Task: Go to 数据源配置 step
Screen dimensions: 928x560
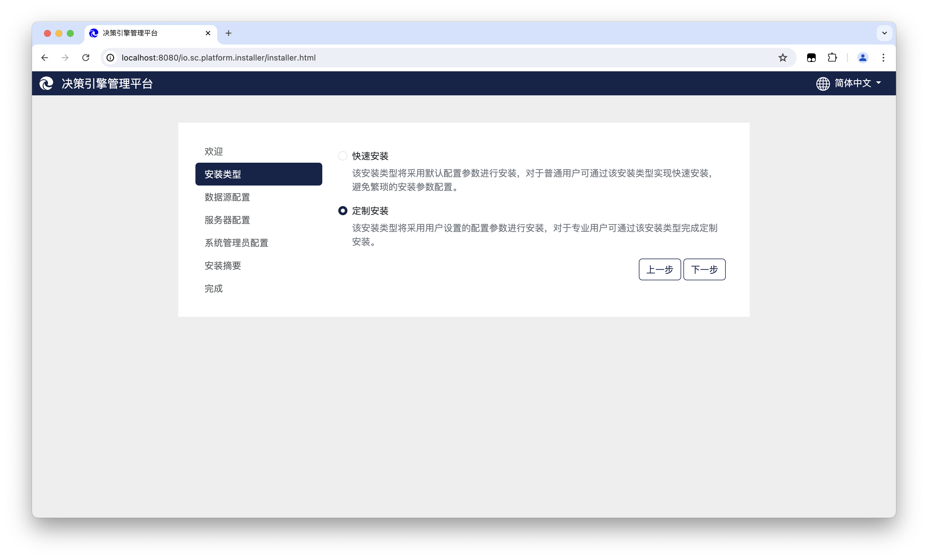Action: coord(227,197)
